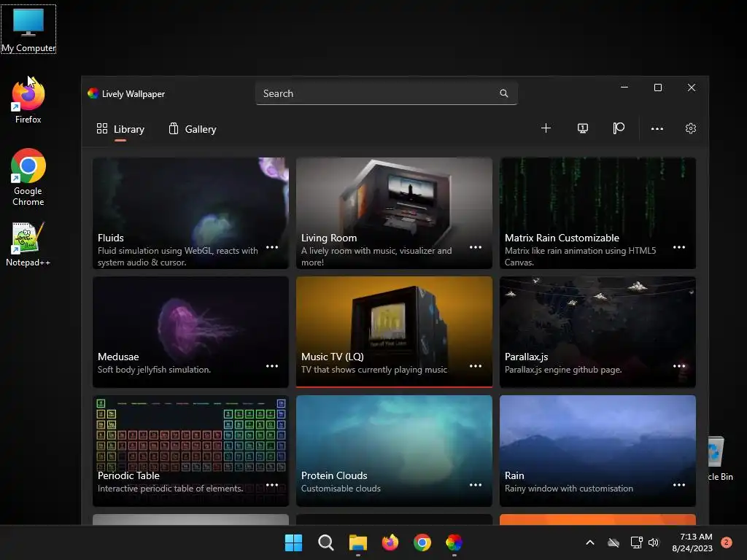Open options menu for Periodic Table wallpaper

click(272, 485)
